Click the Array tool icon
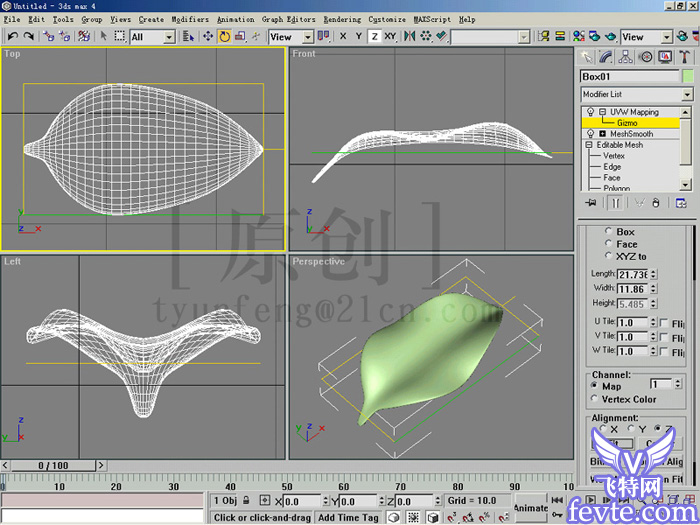Image resolution: width=700 pixels, height=525 pixels. [x=425, y=36]
